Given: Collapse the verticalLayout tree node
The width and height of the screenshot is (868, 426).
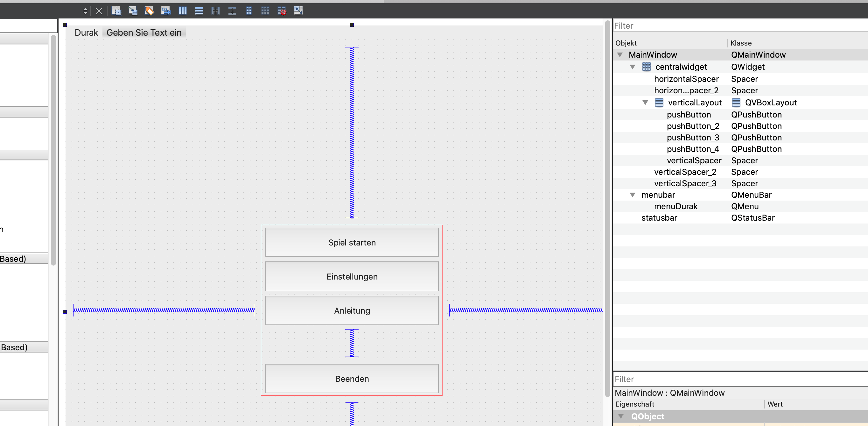Looking at the screenshot, I should [x=645, y=103].
